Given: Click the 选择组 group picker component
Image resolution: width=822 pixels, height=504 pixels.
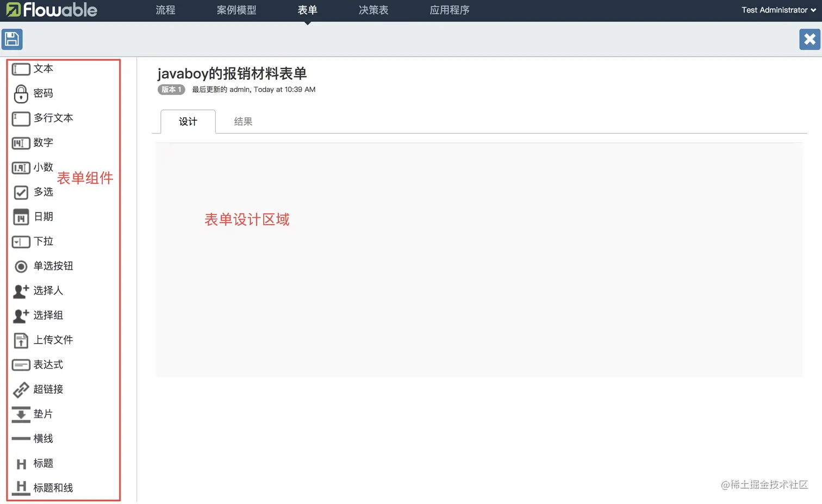Looking at the screenshot, I should [x=47, y=315].
